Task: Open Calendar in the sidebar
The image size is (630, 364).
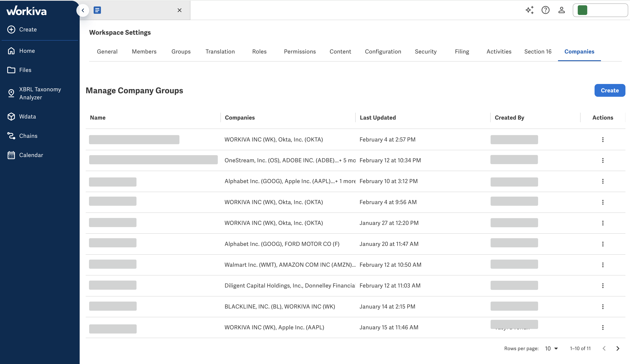Action: (x=25, y=155)
